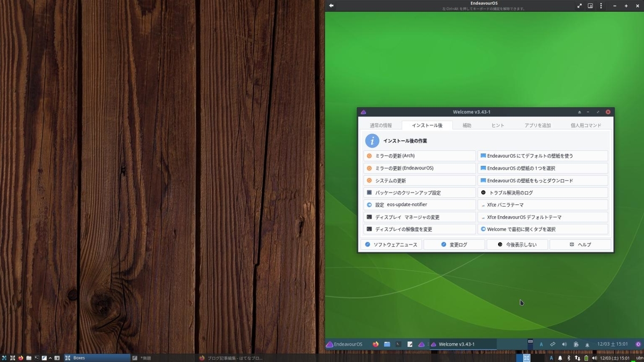
Task: Switch to the アプリを追加 tab
Action: click(538, 125)
